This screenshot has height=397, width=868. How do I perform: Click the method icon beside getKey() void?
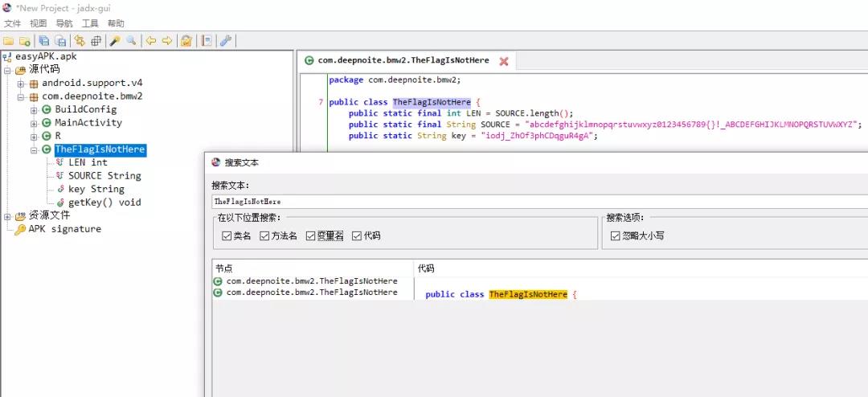(x=59, y=203)
